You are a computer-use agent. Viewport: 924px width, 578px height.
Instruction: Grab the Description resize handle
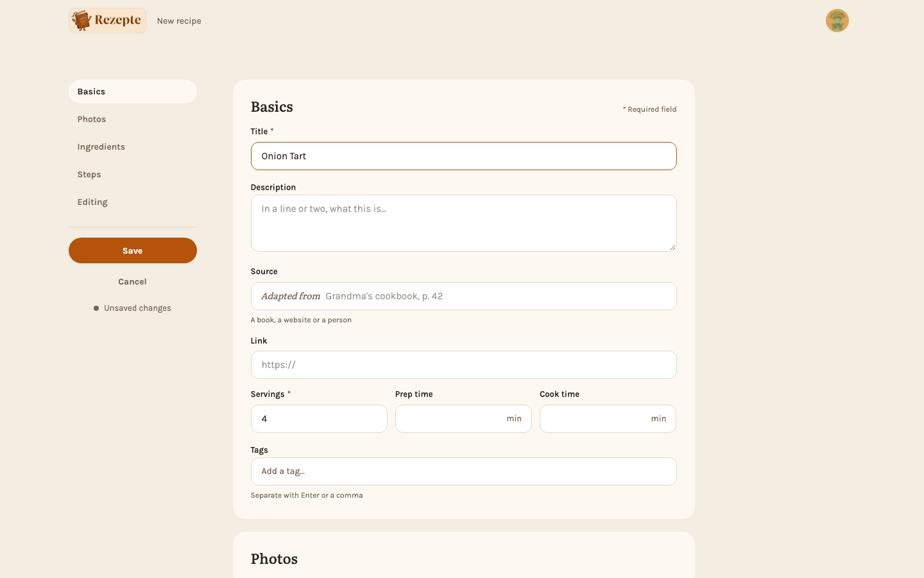point(672,247)
